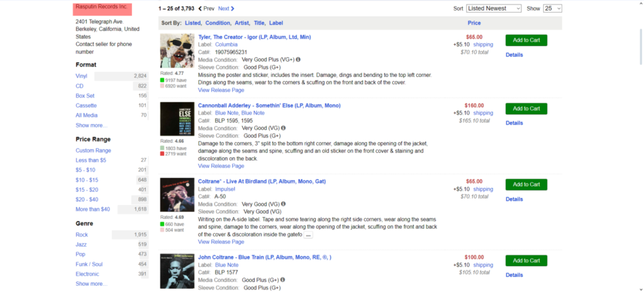The height and width of the screenshot is (292, 644).
Task: Filter listings by Jazz genre
Action: point(82,244)
